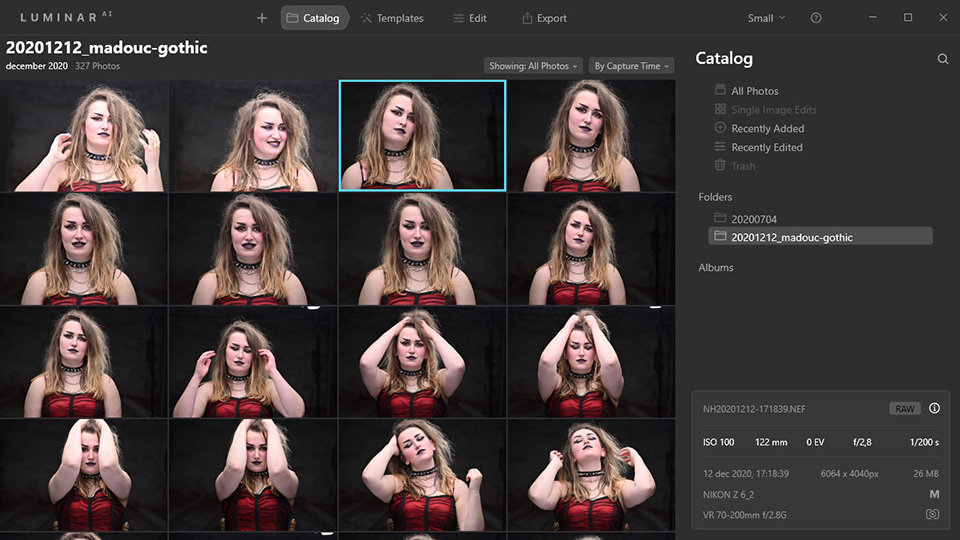Switch to the Edit tab
The height and width of the screenshot is (540, 960).
tap(470, 18)
